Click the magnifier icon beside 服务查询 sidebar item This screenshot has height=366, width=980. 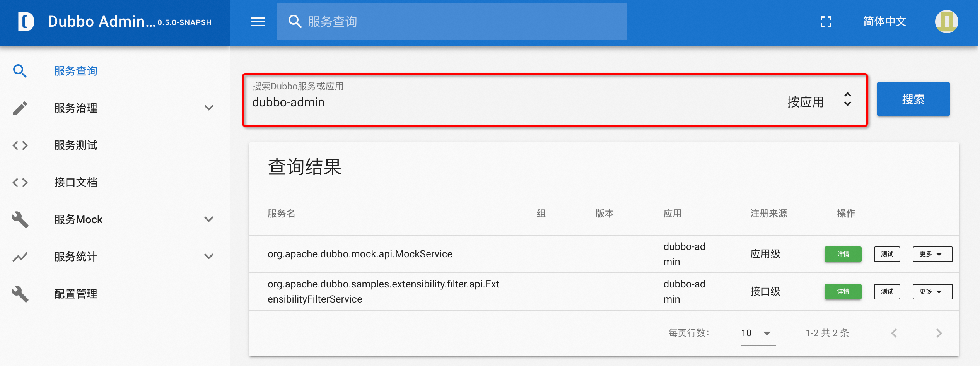[20, 71]
